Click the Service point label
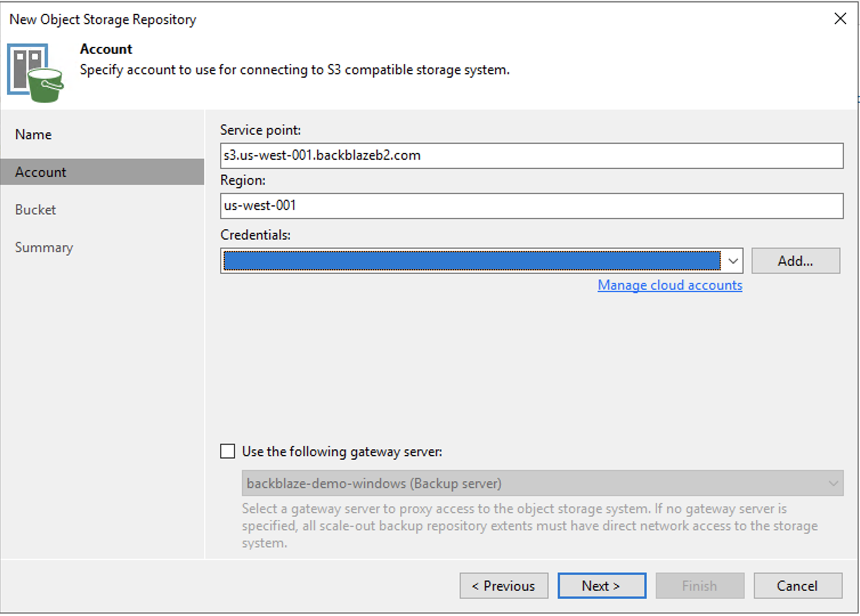860x616 pixels. [260, 130]
